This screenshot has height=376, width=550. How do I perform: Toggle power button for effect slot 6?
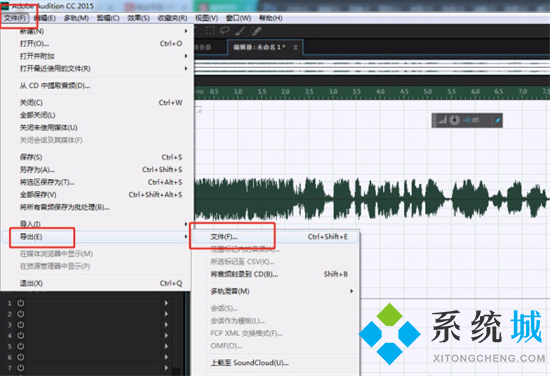click(x=21, y=357)
